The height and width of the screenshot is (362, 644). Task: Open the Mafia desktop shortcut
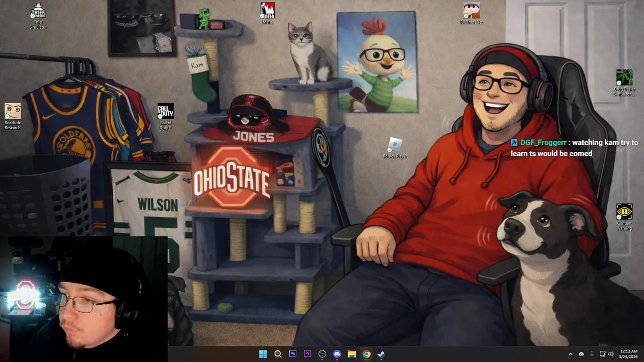pyautogui.click(x=267, y=14)
